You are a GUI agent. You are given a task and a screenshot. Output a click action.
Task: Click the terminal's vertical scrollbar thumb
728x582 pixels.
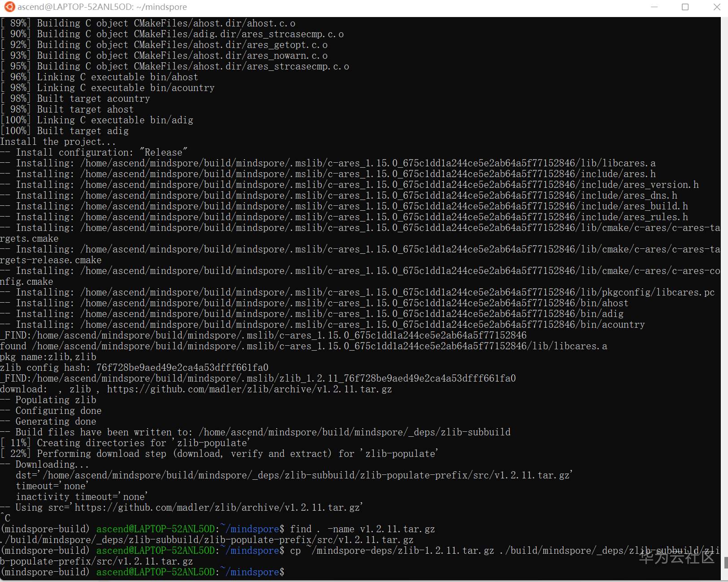(725, 562)
